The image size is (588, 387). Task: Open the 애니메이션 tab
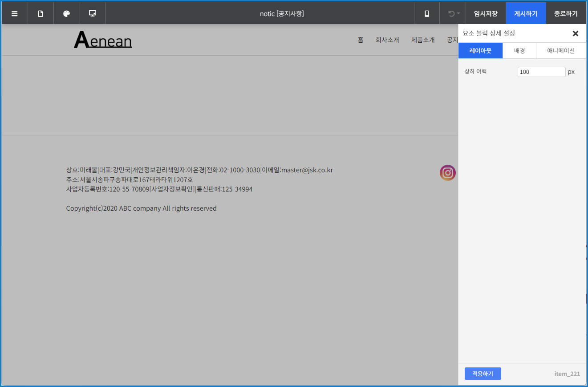[560, 51]
